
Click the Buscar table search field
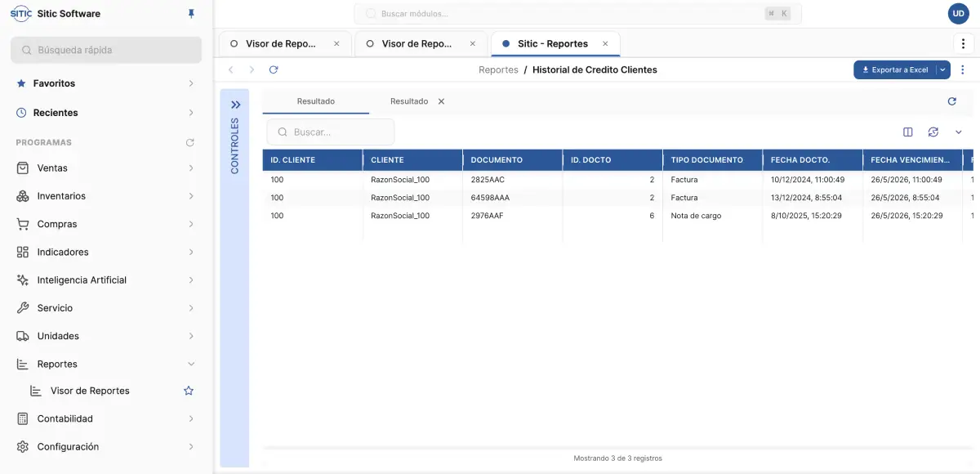331,132
